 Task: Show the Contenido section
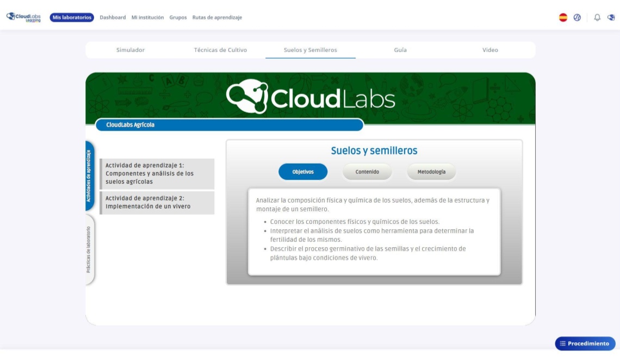(x=367, y=172)
